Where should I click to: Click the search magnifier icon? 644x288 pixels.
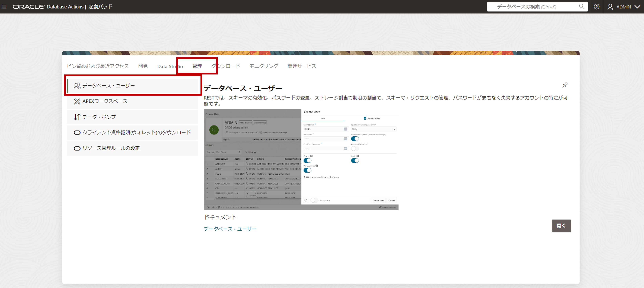click(x=582, y=6)
